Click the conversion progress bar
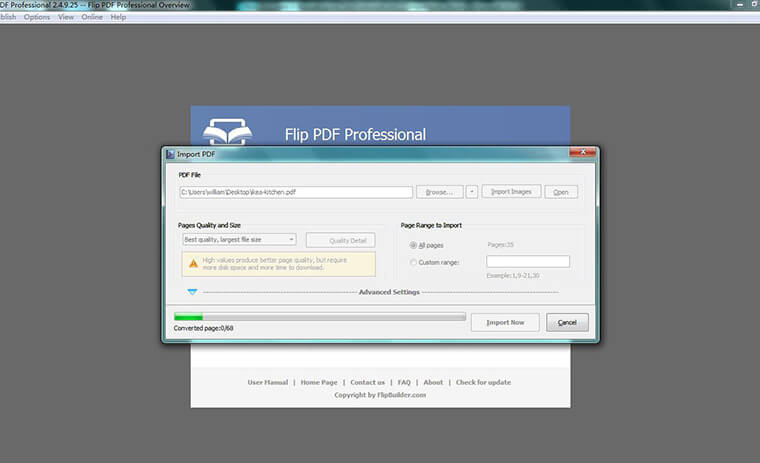This screenshot has width=760, height=463. (320, 317)
